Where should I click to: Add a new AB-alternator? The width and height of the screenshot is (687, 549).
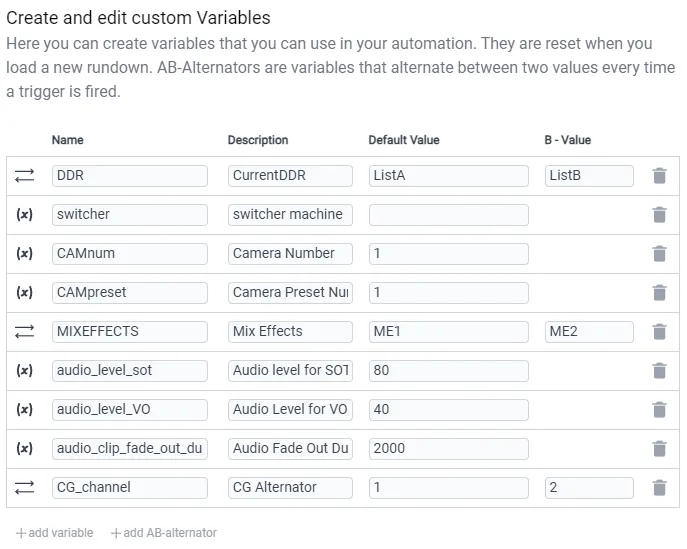click(x=164, y=533)
